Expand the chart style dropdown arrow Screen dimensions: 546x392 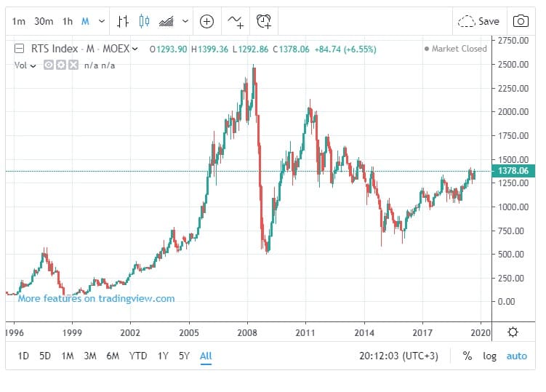[185, 21]
